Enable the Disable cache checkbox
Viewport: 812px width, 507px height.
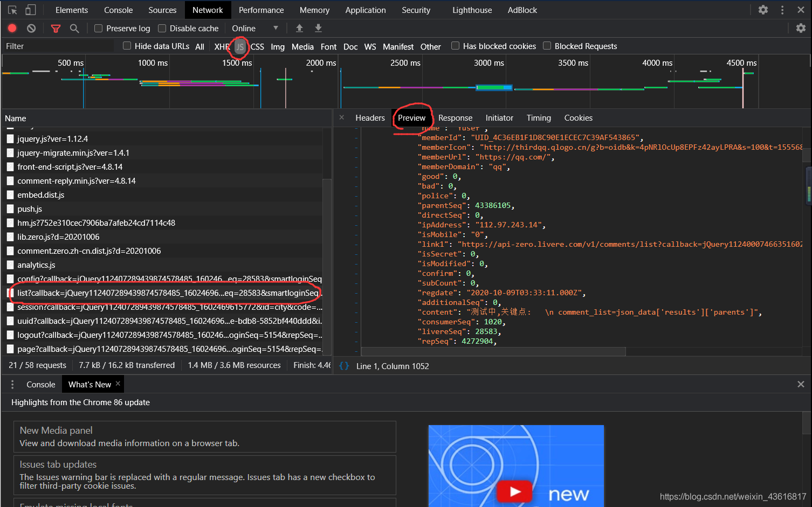click(162, 28)
